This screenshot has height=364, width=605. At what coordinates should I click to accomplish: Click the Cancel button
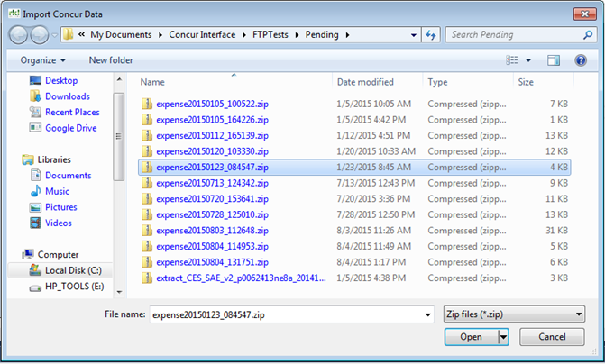[550, 337]
